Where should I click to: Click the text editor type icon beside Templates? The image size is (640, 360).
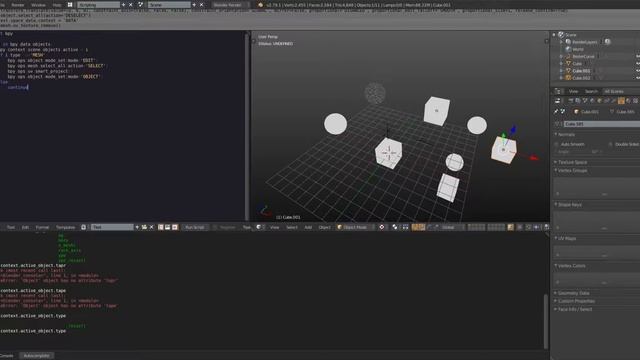click(83, 227)
